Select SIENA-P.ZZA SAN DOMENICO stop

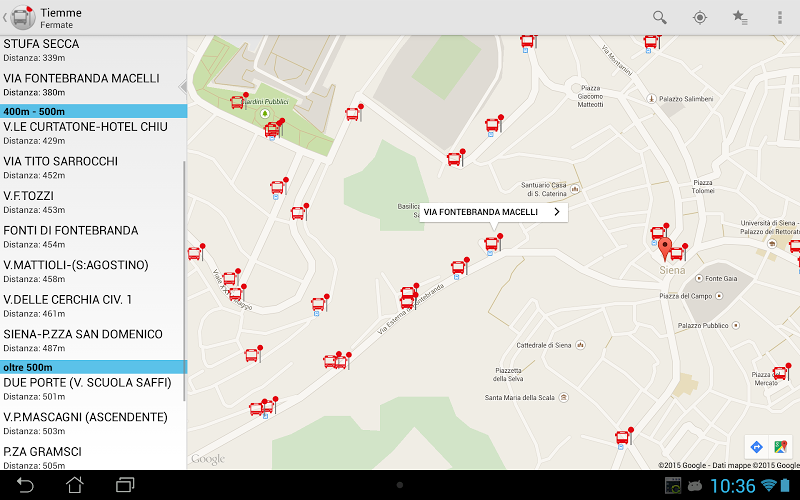coord(93,341)
